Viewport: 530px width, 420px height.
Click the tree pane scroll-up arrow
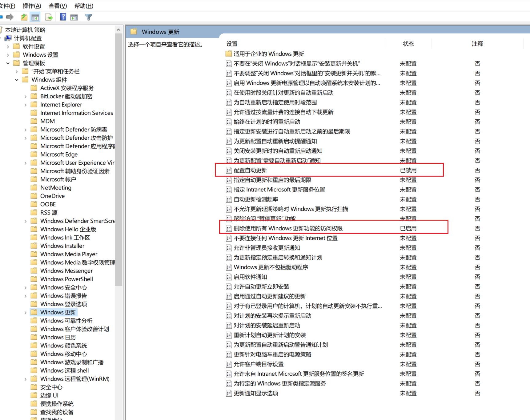pos(118,30)
